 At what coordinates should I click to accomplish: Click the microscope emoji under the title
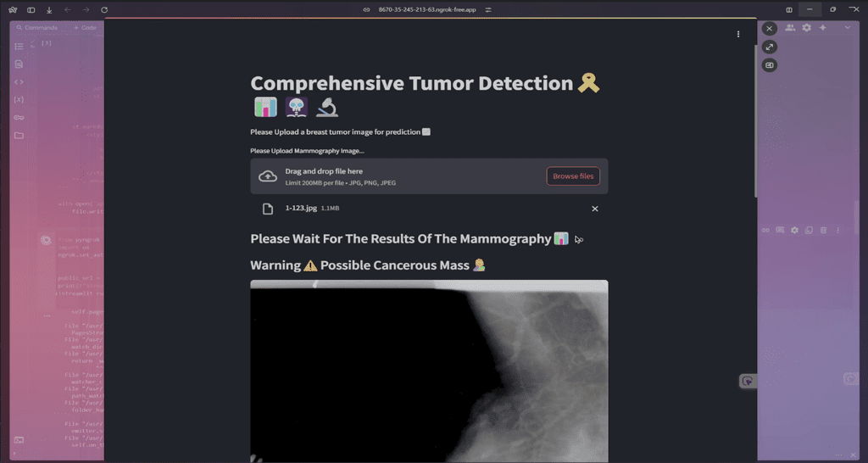[x=326, y=107]
